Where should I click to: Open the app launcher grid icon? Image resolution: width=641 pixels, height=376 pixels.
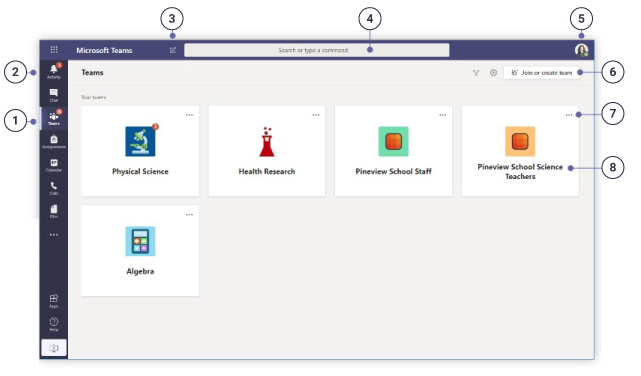(54, 50)
